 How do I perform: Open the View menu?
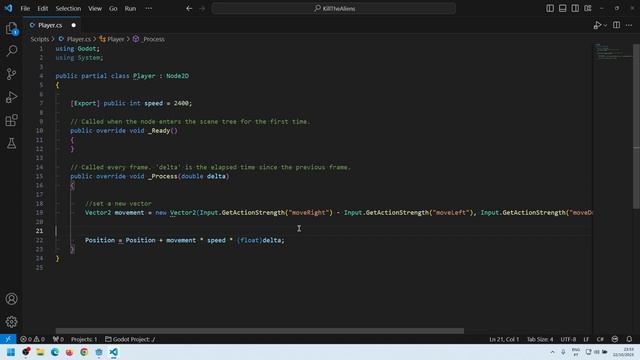[x=95, y=8]
